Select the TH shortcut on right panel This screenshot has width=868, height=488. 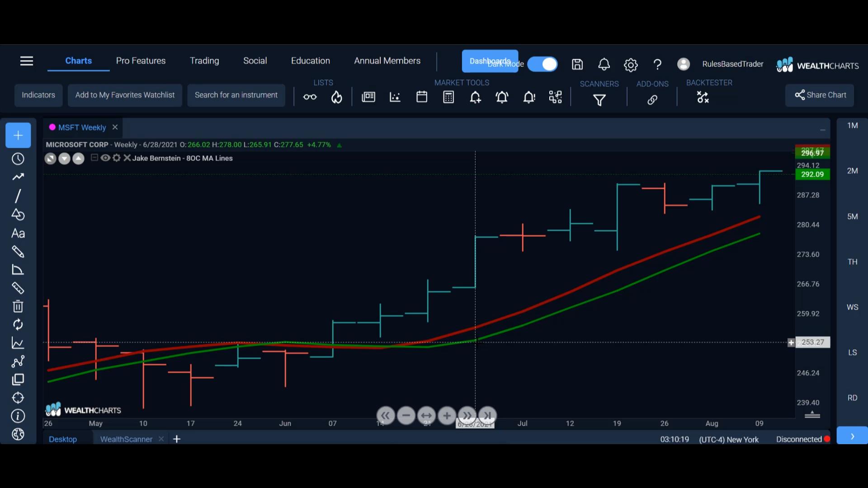[x=852, y=262]
